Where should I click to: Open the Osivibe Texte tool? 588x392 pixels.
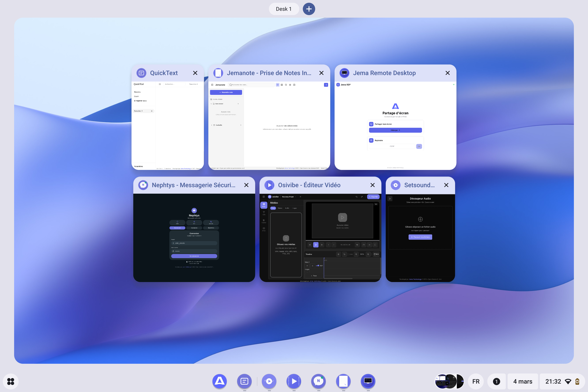click(264, 213)
